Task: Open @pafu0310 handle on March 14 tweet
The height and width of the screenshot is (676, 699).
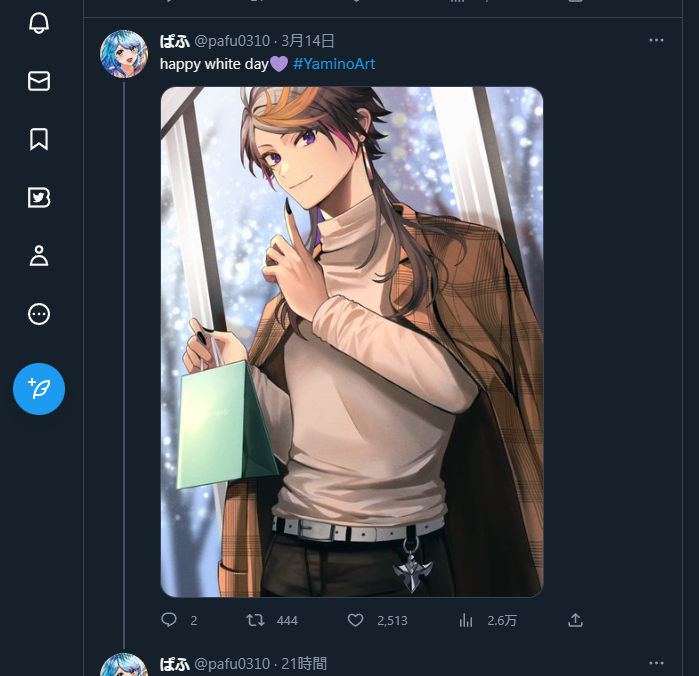Action: 232,41
